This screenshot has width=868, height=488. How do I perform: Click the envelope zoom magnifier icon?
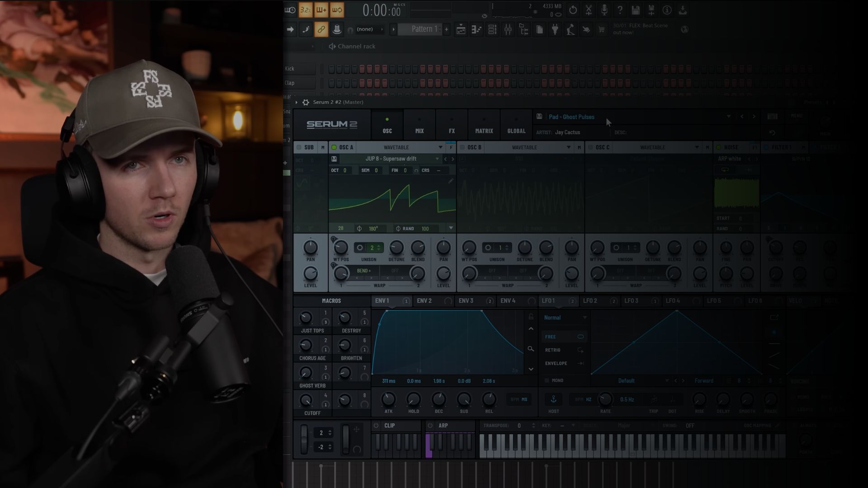531,349
